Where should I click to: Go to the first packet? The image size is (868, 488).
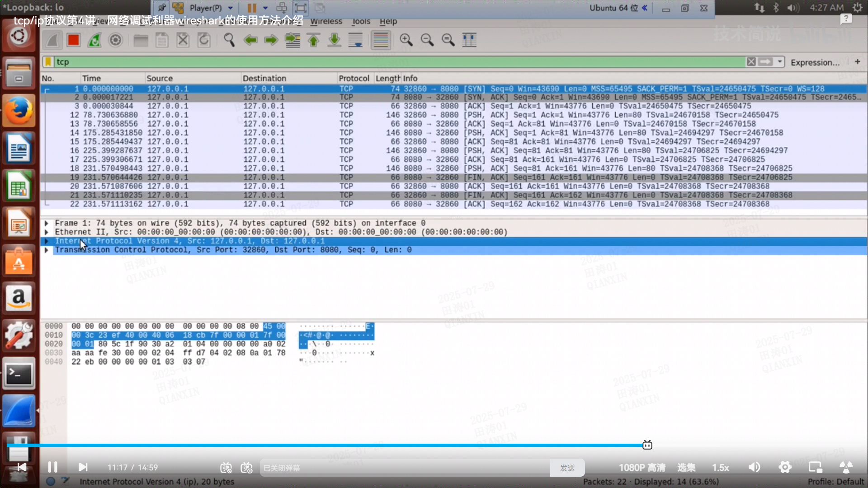(313, 40)
